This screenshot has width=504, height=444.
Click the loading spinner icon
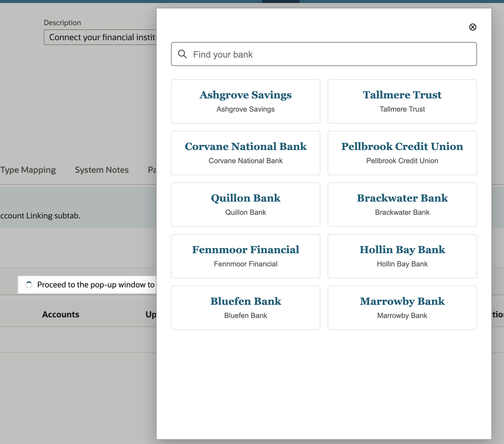(29, 285)
